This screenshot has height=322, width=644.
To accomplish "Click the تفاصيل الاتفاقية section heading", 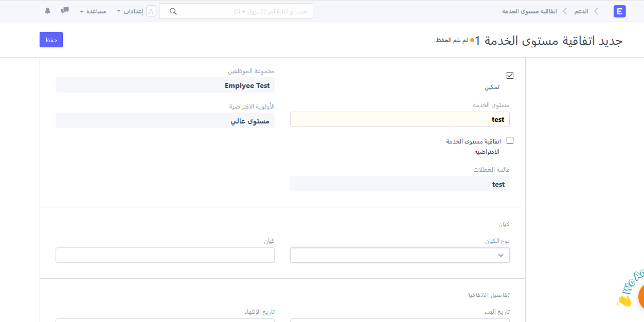I will (488, 295).
